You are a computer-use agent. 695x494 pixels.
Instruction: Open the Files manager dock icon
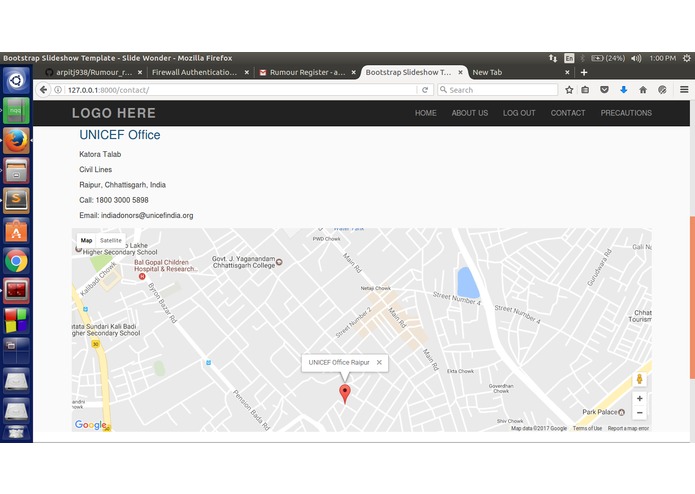pos(16,171)
